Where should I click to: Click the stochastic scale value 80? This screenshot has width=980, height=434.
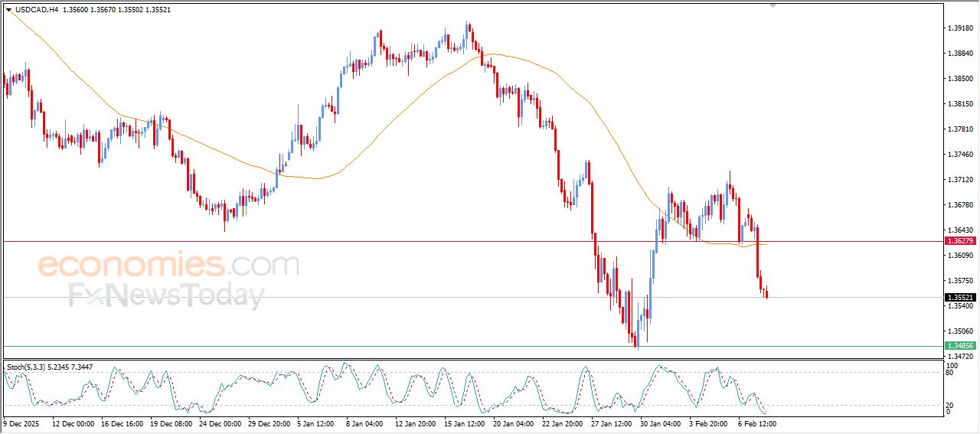(951, 374)
